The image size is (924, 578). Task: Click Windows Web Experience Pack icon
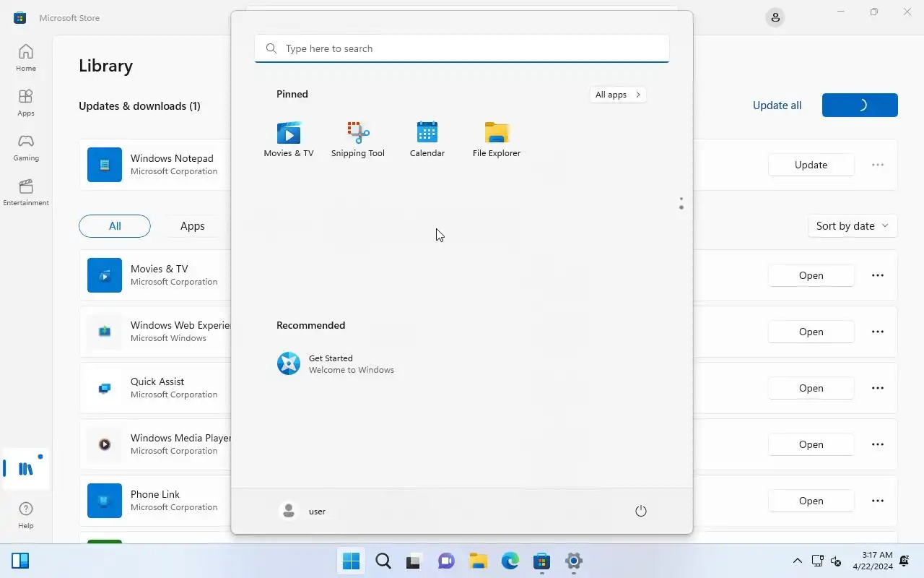click(x=105, y=332)
